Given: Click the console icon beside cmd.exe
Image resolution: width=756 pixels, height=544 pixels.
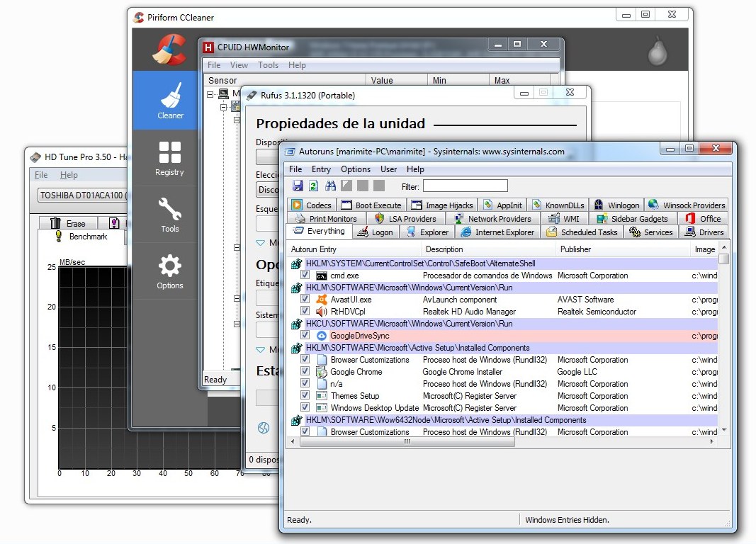Looking at the screenshot, I should 322,276.
